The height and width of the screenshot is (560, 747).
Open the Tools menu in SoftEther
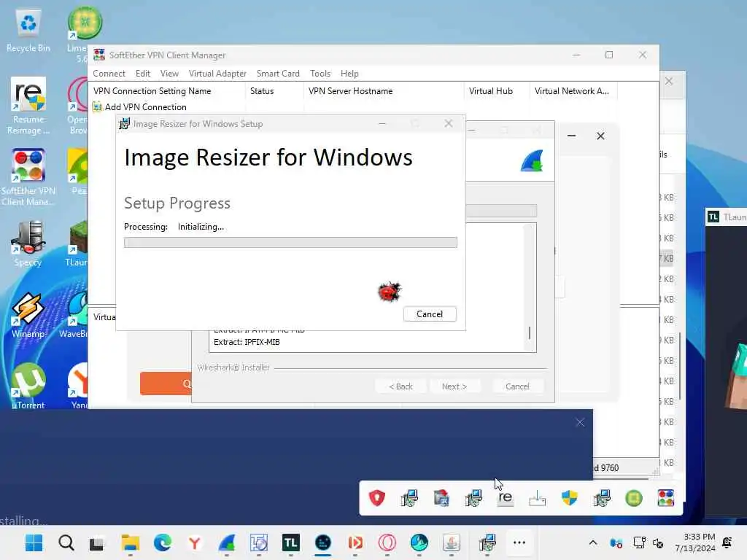[x=320, y=74]
